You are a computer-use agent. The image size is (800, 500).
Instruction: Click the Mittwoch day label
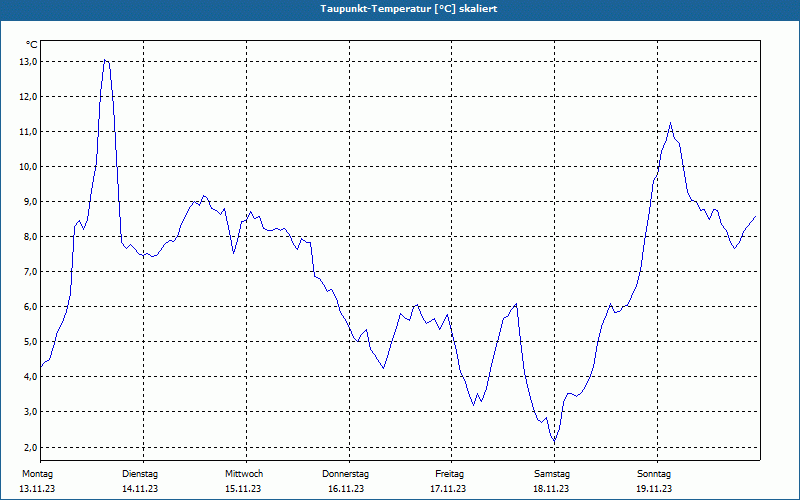click(244, 474)
